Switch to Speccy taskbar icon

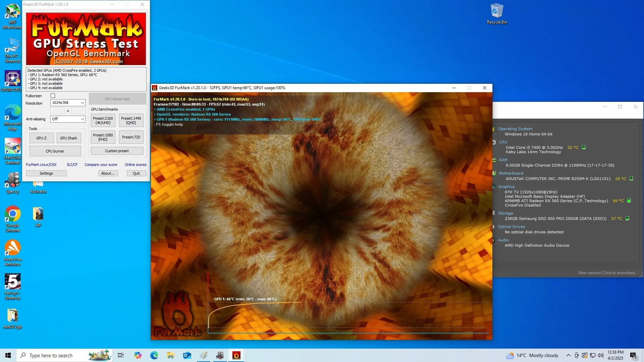tap(220, 355)
